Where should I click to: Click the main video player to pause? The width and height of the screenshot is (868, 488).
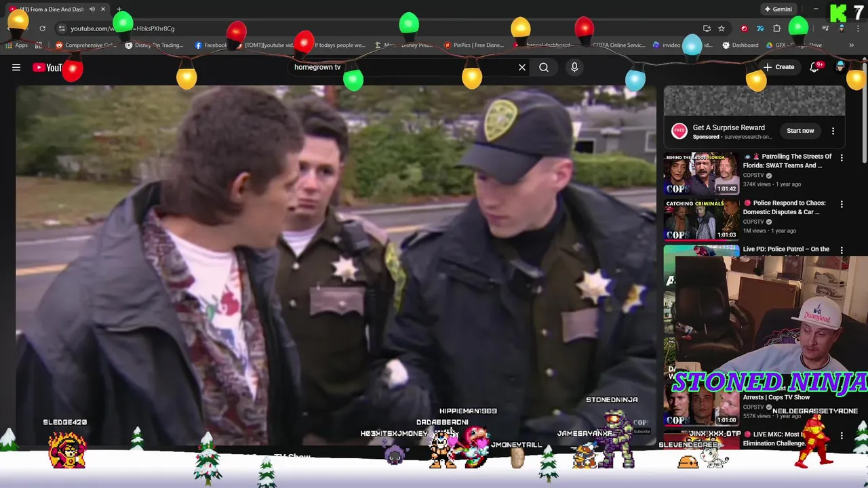(336, 266)
